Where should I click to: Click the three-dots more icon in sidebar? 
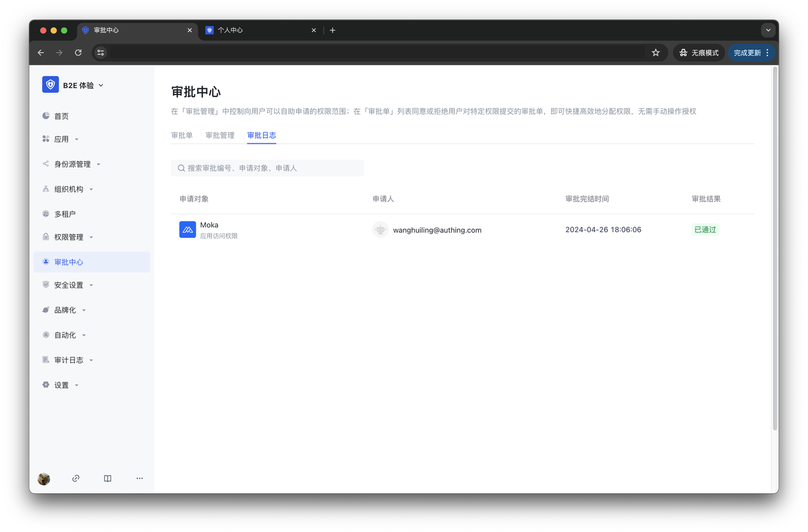click(140, 478)
